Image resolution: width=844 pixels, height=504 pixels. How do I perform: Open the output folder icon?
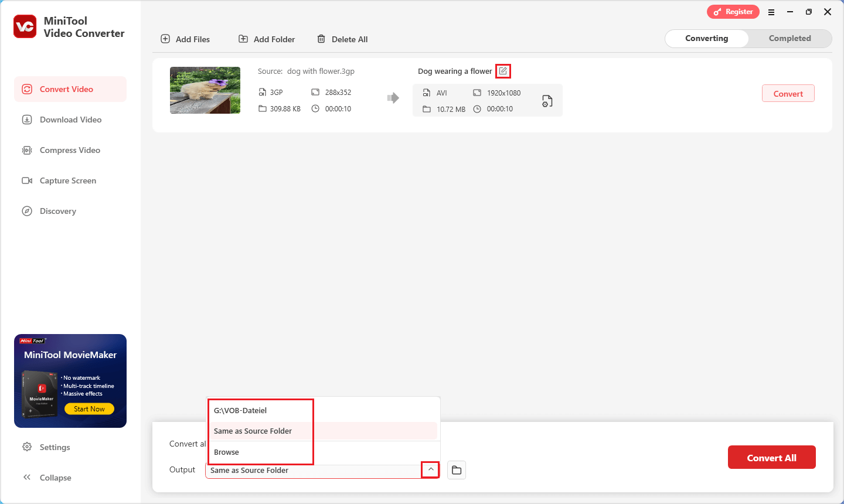457,470
